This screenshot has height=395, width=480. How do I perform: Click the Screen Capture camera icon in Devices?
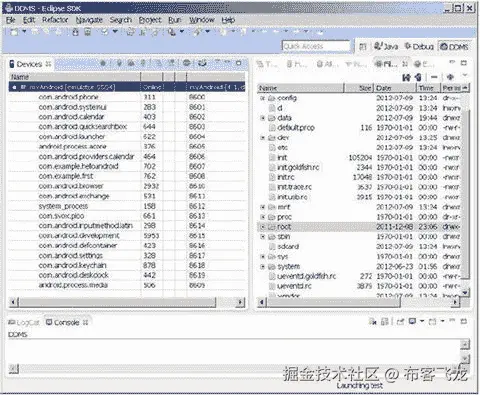202,63
